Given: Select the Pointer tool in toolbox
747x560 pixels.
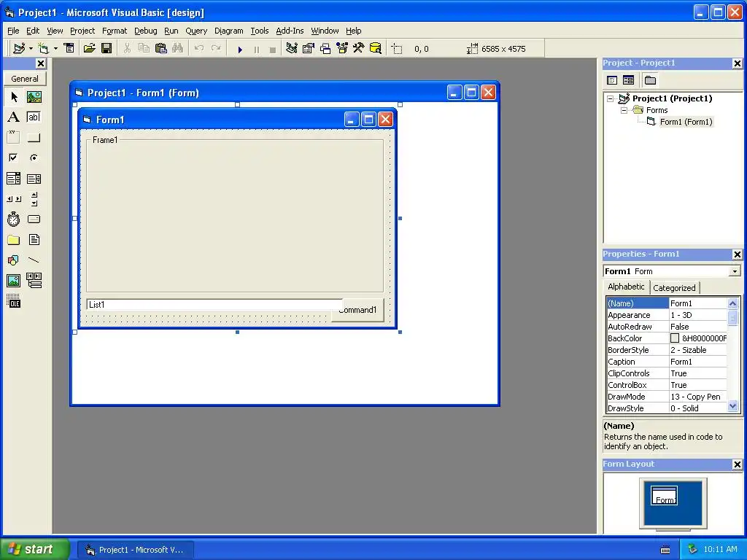Looking at the screenshot, I should point(14,97).
